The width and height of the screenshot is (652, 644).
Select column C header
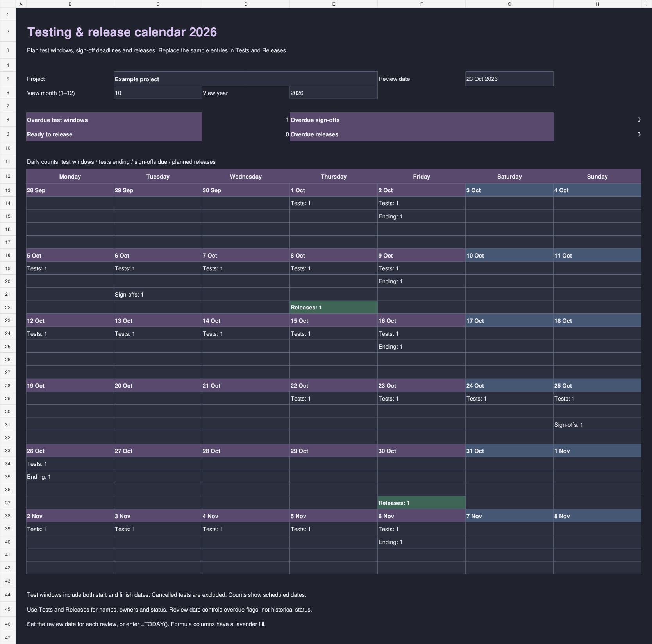158,4
